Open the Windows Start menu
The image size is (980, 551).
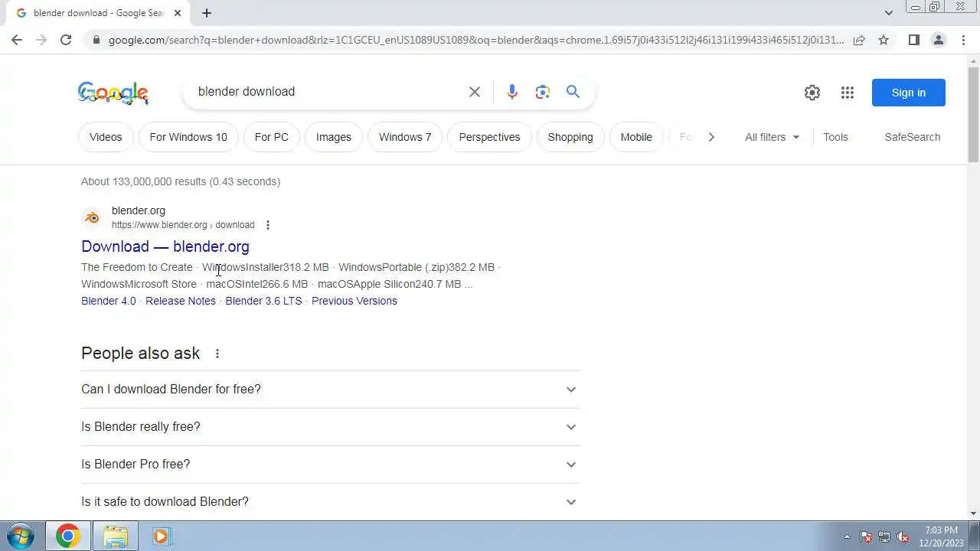pyautogui.click(x=18, y=536)
